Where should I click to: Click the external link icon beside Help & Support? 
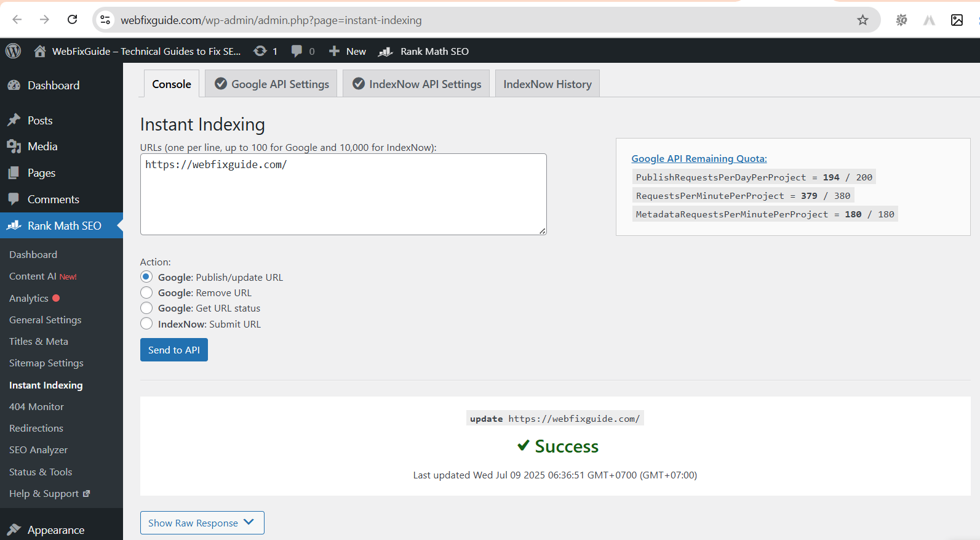86,493
